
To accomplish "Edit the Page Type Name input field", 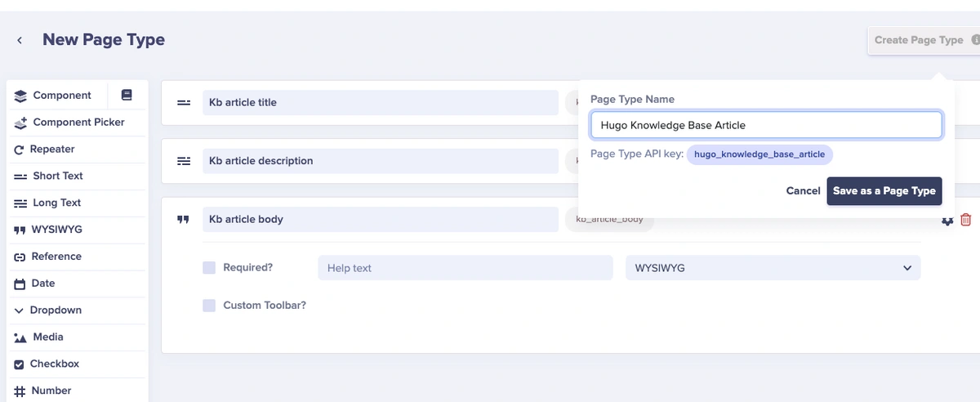I will [766, 126].
